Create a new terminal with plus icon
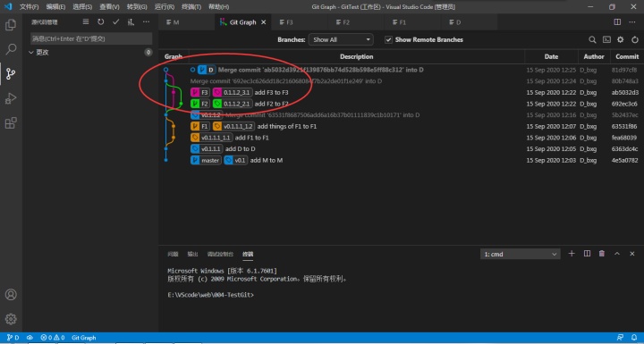Viewport: 644px width, 344px height. click(572, 254)
